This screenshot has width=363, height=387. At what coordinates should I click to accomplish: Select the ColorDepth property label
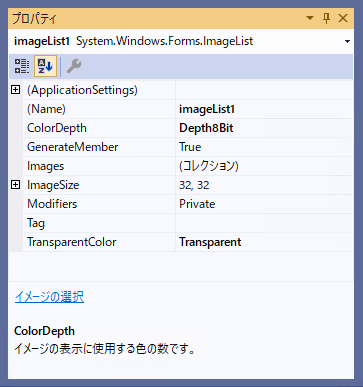pyautogui.click(x=57, y=128)
